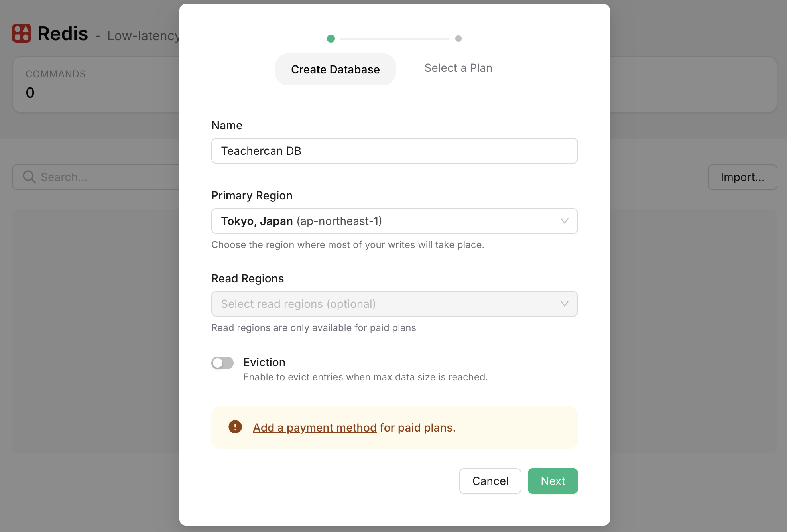The width and height of the screenshot is (787, 532).
Task: Click the search magnifier icon
Action: (x=29, y=177)
